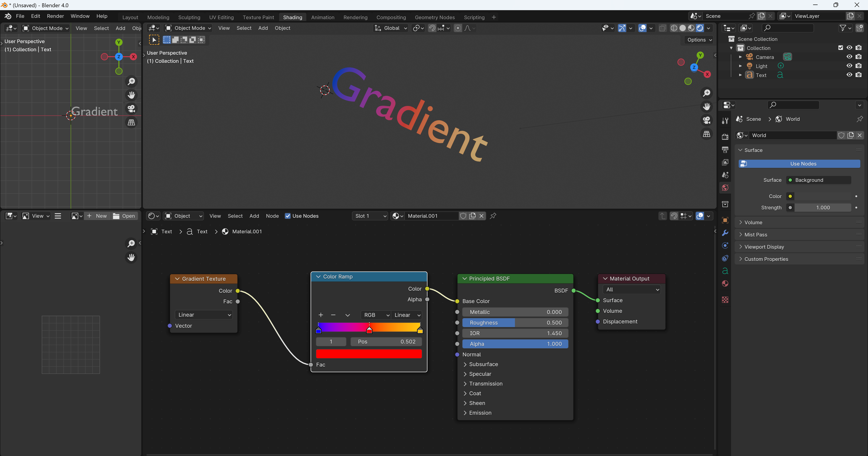Expand the Camera item in outliner
The image size is (868, 456).
click(x=740, y=57)
